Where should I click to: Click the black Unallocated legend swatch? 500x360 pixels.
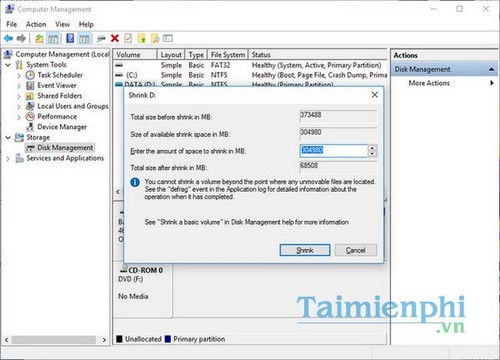click(119, 339)
